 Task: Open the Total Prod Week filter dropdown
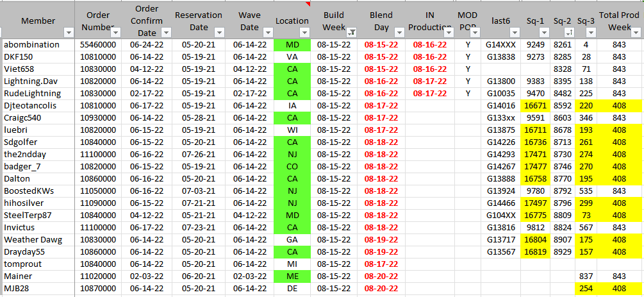click(636, 32)
